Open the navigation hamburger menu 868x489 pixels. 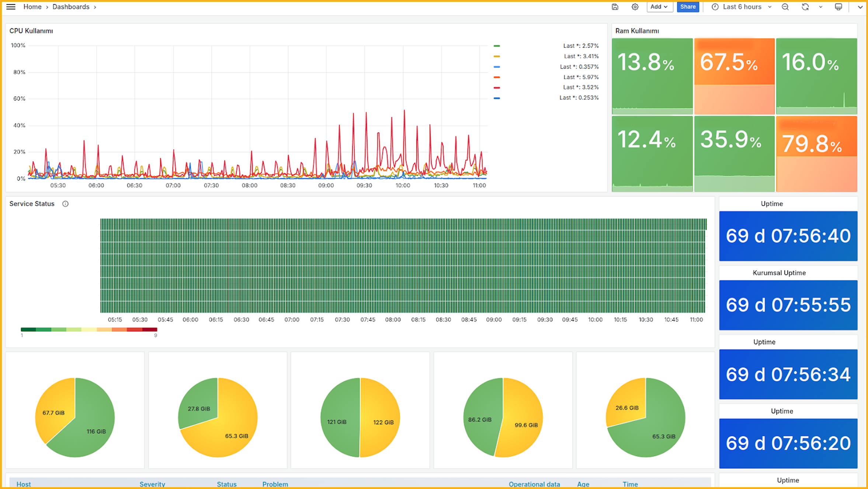click(10, 6)
